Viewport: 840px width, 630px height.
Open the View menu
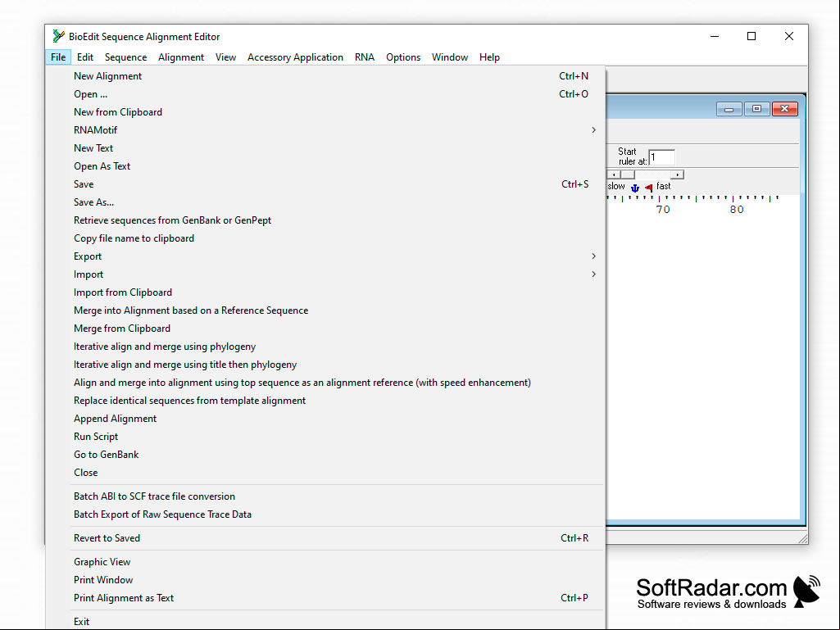[225, 57]
